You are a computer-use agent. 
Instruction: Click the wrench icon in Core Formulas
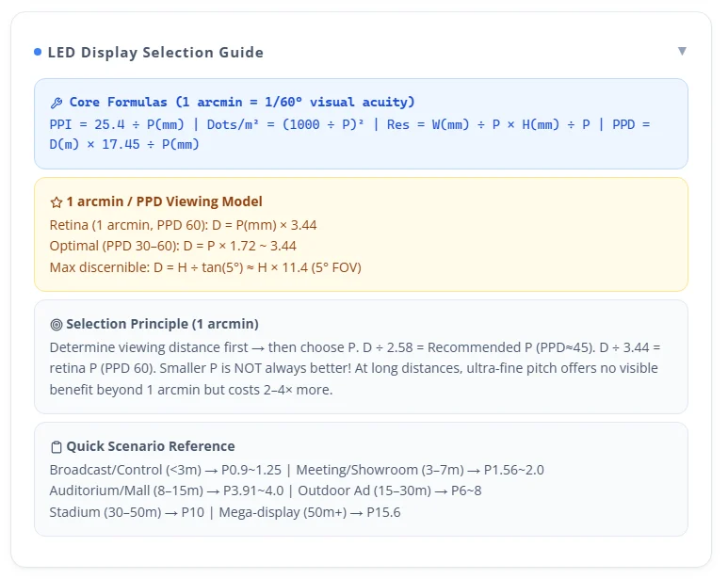(x=57, y=103)
